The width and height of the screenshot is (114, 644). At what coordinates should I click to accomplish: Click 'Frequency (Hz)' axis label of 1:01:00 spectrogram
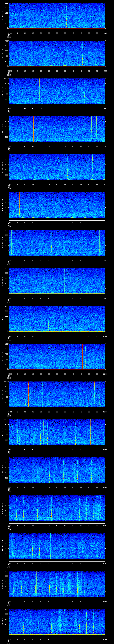[x=3, y=16]
